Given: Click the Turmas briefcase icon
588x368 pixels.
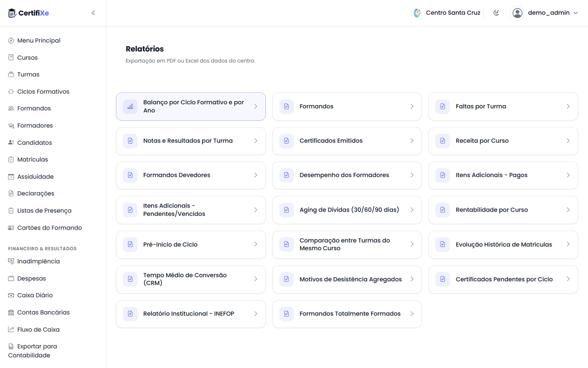Looking at the screenshot, I should pos(11,75).
